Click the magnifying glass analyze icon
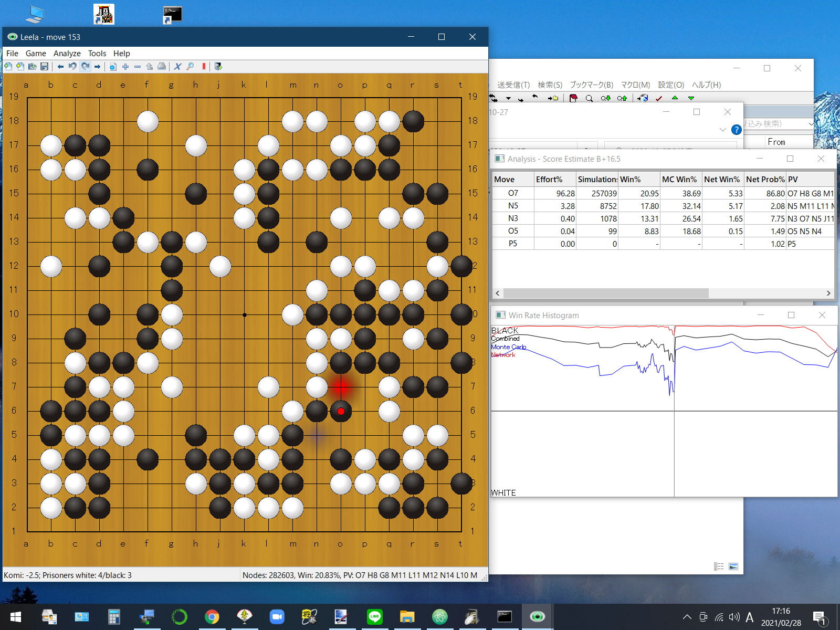 pyautogui.click(x=190, y=67)
